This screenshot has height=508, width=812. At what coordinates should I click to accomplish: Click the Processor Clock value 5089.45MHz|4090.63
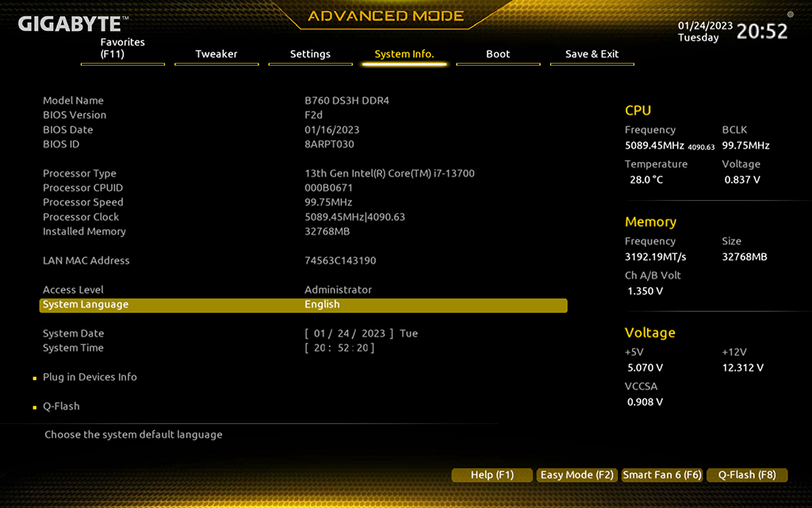pyautogui.click(x=354, y=217)
